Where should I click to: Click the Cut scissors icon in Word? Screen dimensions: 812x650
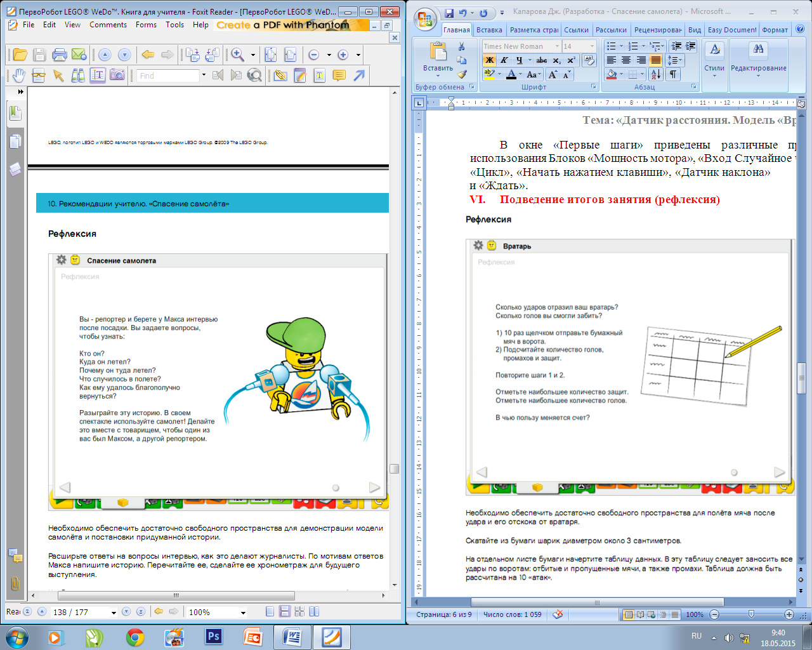click(462, 46)
